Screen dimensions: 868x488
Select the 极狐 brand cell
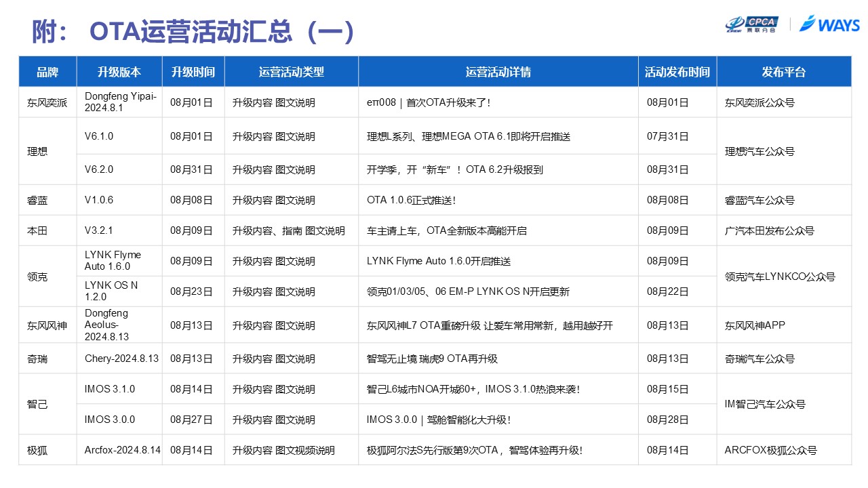(x=47, y=450)
